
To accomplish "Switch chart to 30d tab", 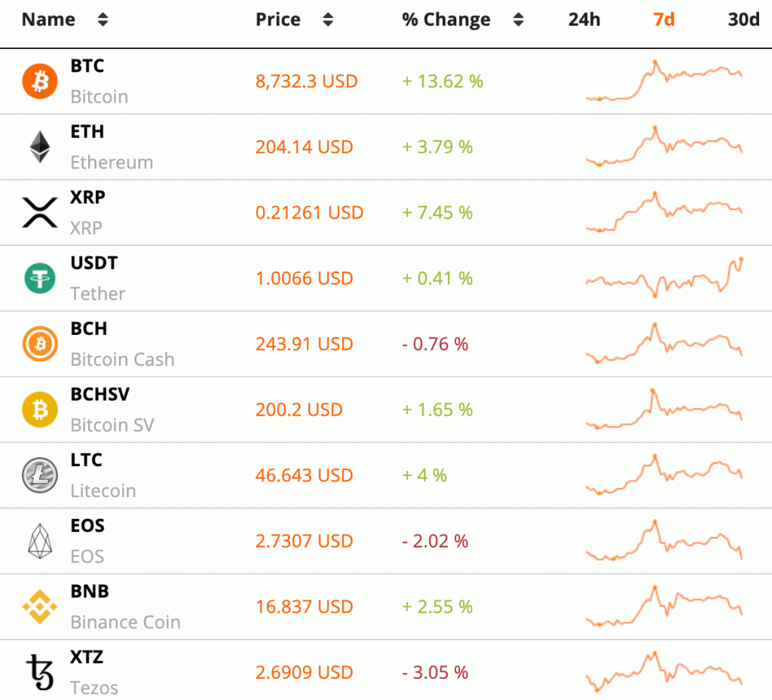I will (743, 20).
